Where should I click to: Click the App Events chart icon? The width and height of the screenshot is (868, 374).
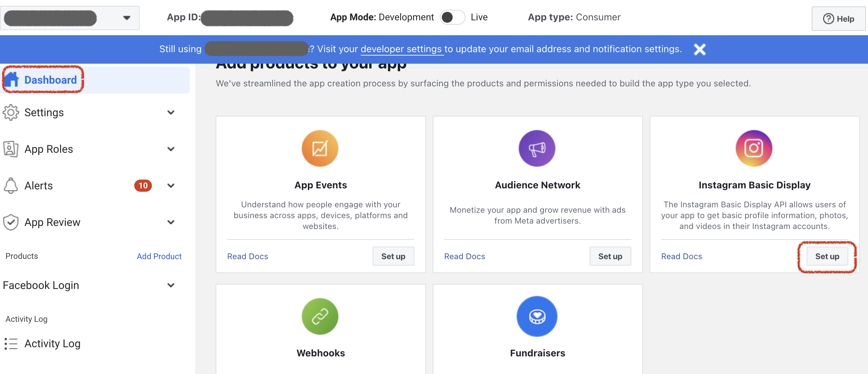pyautogui.click(x=320, y=148)
